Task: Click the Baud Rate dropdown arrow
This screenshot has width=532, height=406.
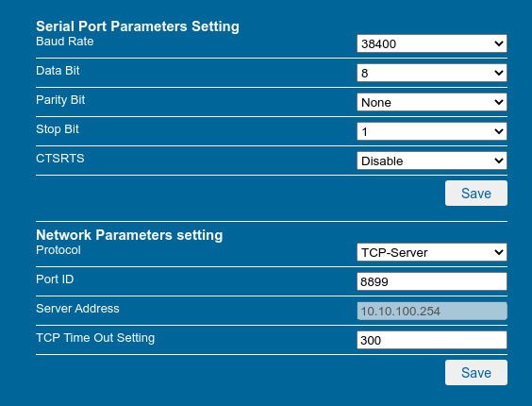Action: pos(499,43)
